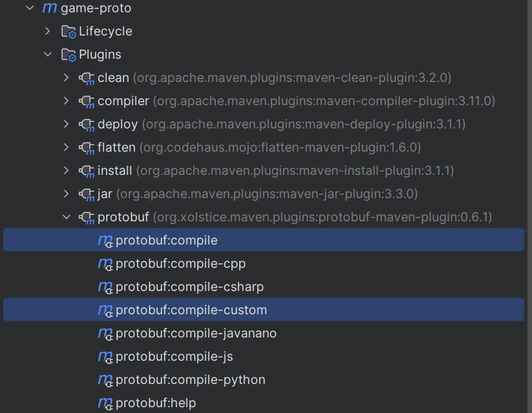Click the game-proto Maven module icon
This screenshot has height=413, width=532.
pos(48,8)
